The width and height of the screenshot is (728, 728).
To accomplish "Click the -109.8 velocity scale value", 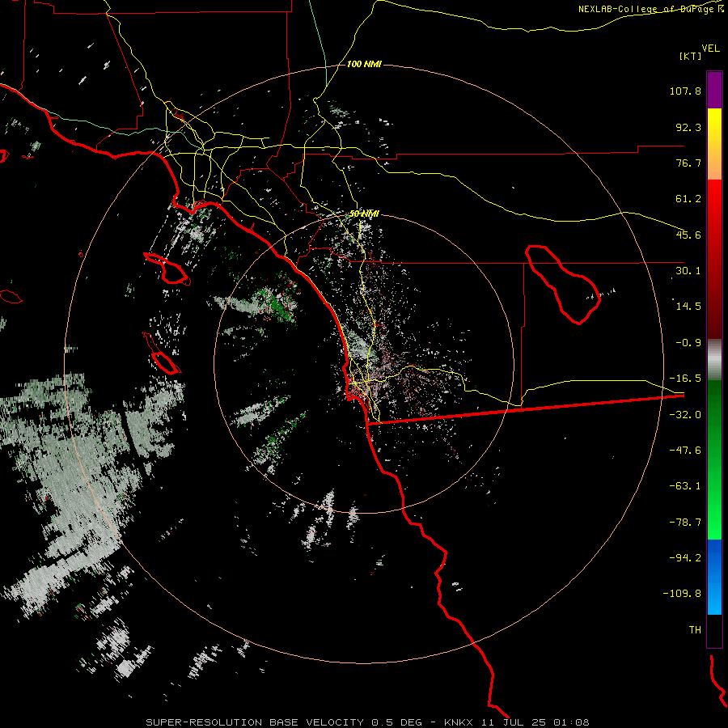I will coord(682,594).
